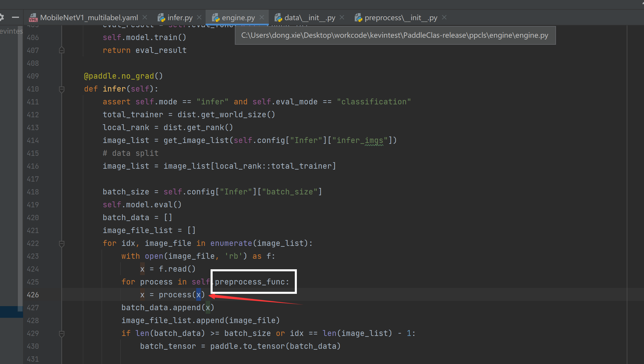644x364 pixels.
Task: Click 'total_trainer' variable on line 412
Action: pos(133,115)
